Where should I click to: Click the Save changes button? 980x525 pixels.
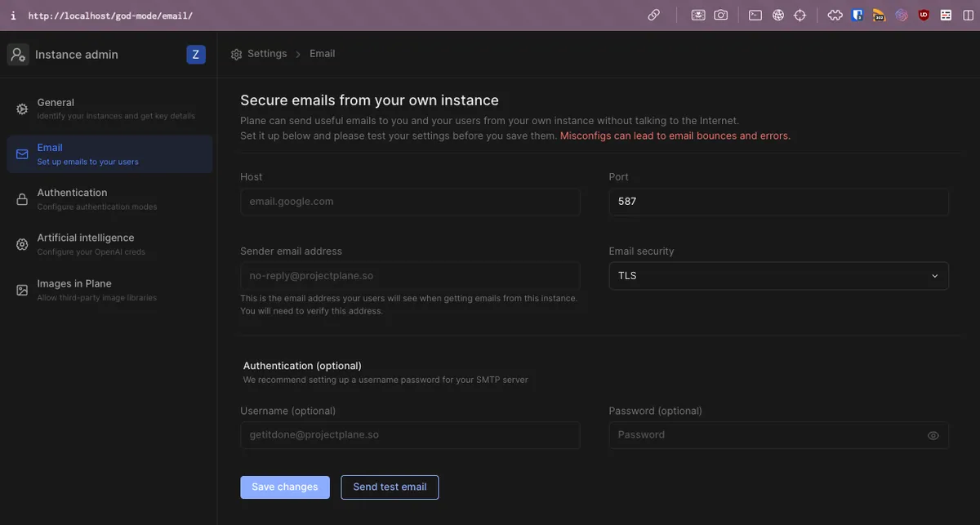pyautogui.click(x=285, y=487)
